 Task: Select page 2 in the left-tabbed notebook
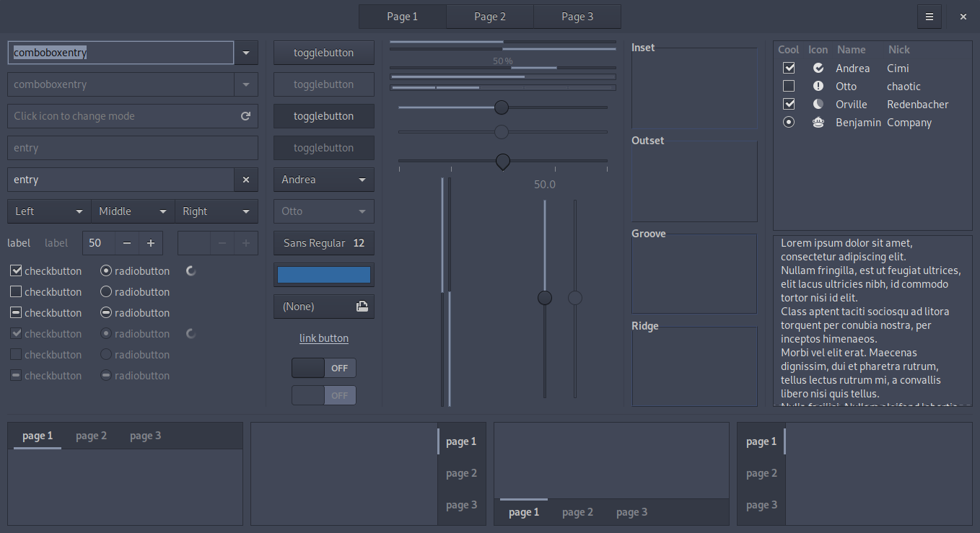click(761, 473)
